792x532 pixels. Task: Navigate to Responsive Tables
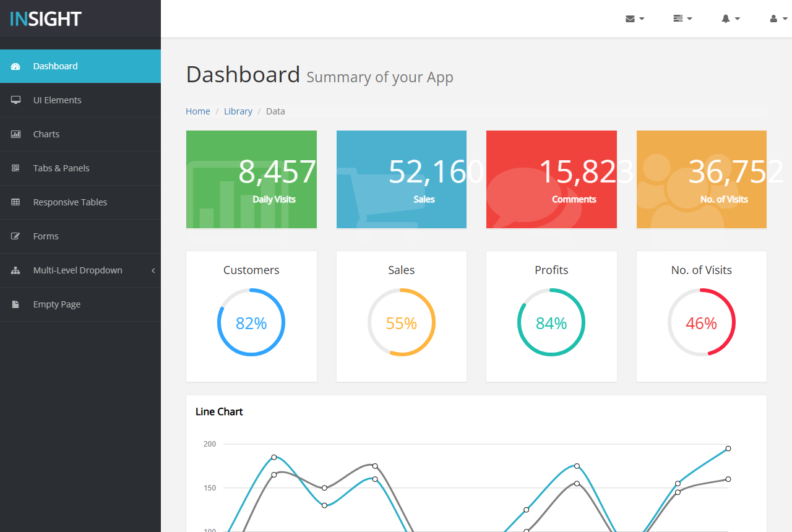coord(80,202)
